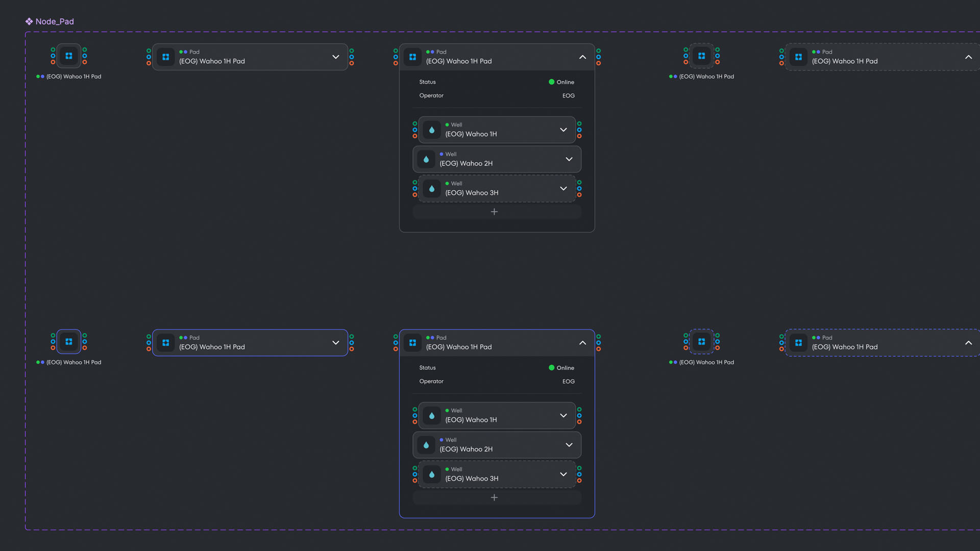
Task: Click the Node_Pad component diamond icon
Action: 29,21
